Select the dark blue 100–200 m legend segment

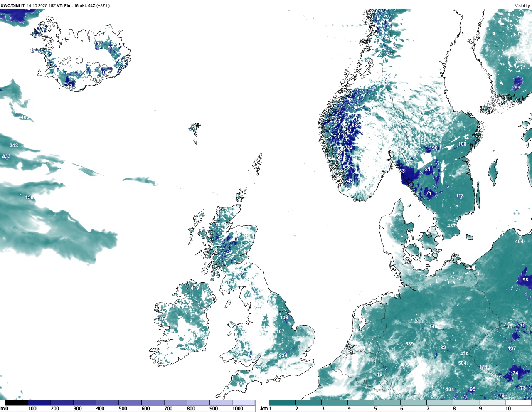tap(39, 402)
